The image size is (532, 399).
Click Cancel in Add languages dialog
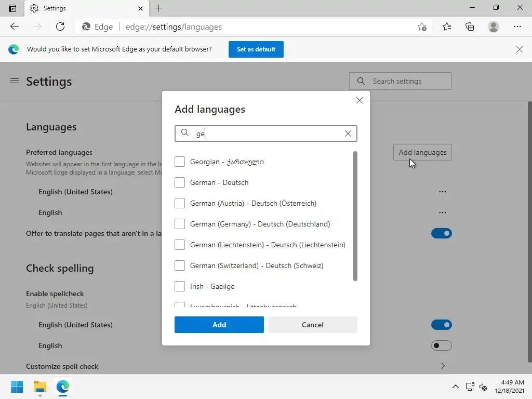[312, 325]
